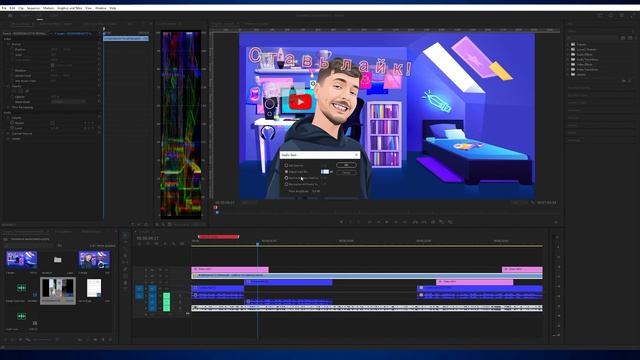Cancel the Audio Gain dialog
Viewport: 640px width, 360px height.
pyautogui.click(x=346, y=172)
